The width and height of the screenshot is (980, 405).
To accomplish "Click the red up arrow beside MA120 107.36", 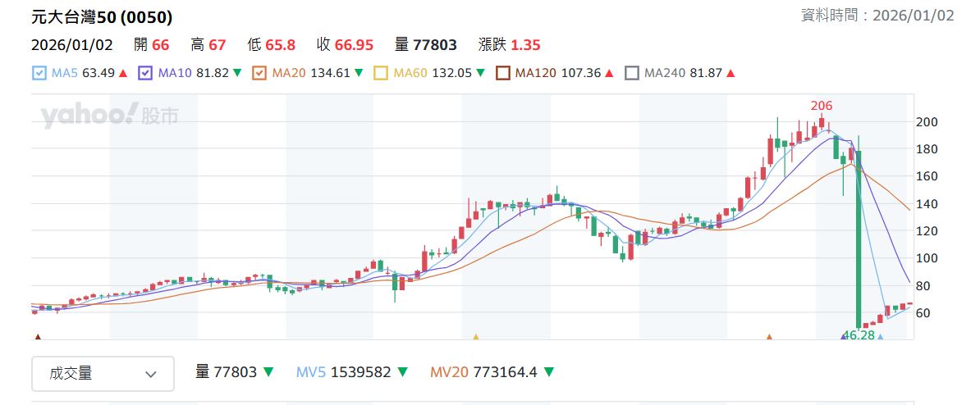I will (609, 73).
